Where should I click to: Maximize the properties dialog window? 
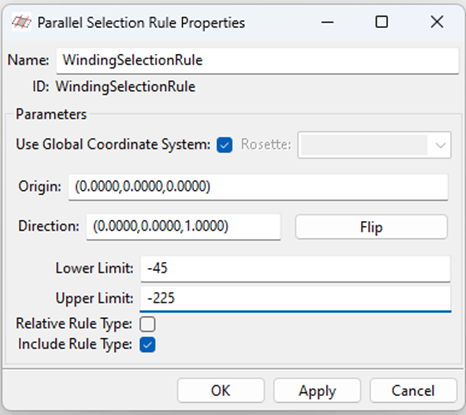coord(382,22)
